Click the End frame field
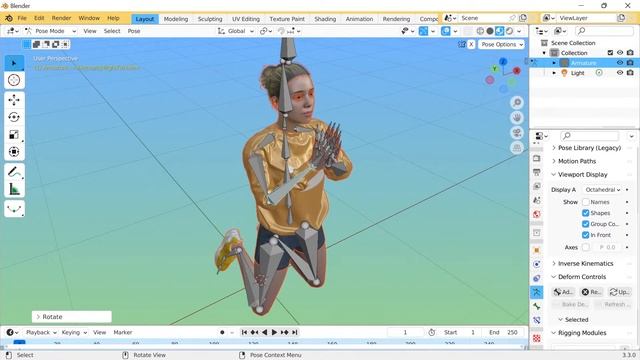The height and width of the screenshot is (360, 640). click(504, 333)
